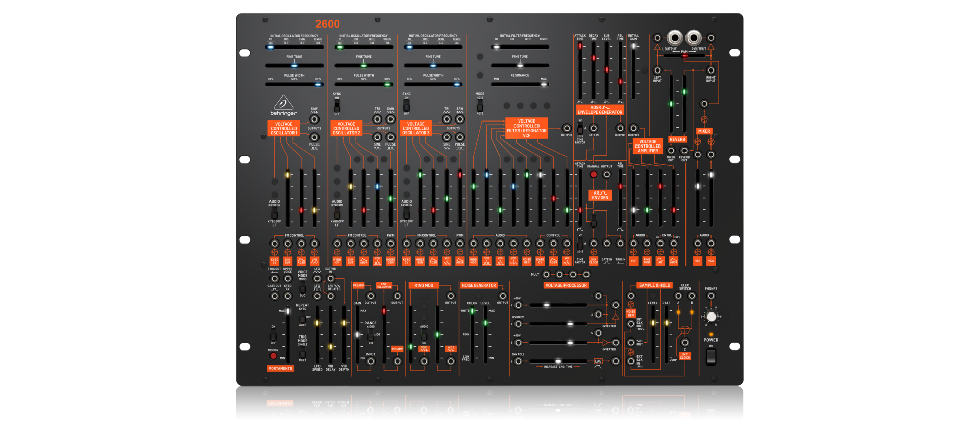Click the RIGHT INPUT jack
The height and width of the screenshot is (434, 980).
[711, 70]
